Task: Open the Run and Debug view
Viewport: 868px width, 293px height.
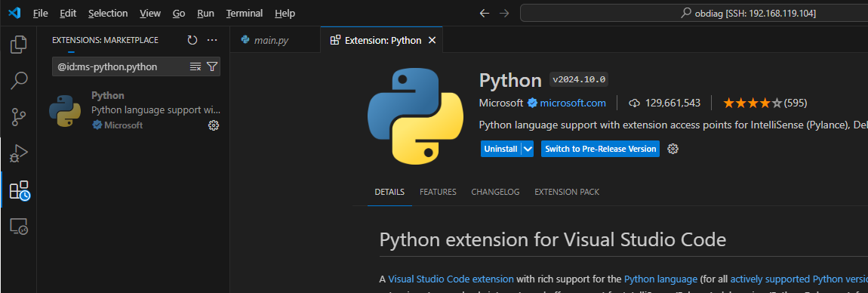Action: click(x=19, y=153)
